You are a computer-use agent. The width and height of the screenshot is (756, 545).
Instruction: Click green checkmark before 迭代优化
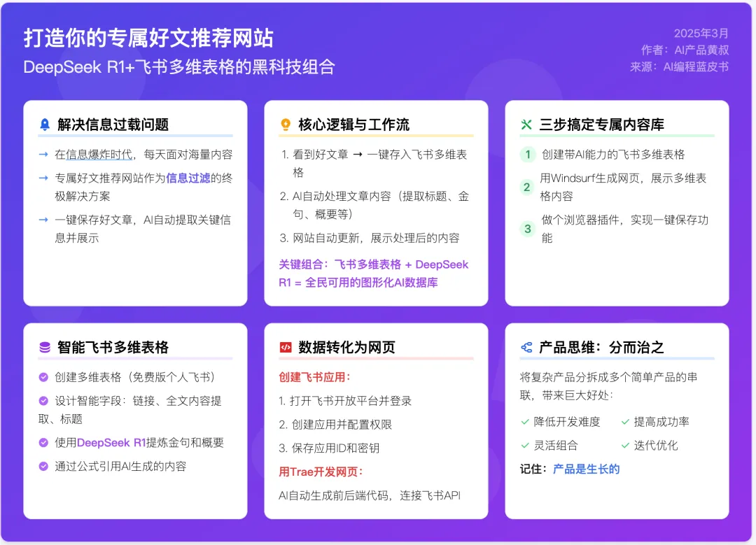tap(625, 446)
